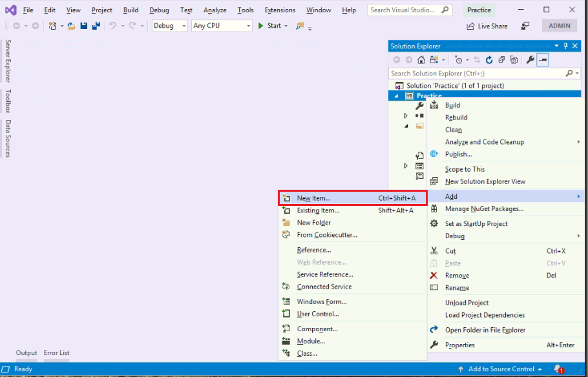
Task: Click the Home icon in Solution Explorer
Action: pyautogui.click(x=421, y=59)
